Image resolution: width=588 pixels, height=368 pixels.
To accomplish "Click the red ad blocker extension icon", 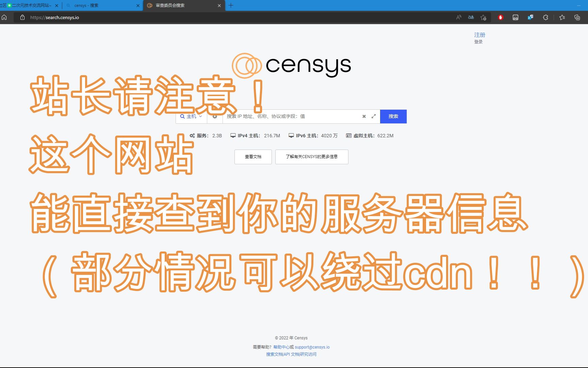I will click(x=501, y=17).
